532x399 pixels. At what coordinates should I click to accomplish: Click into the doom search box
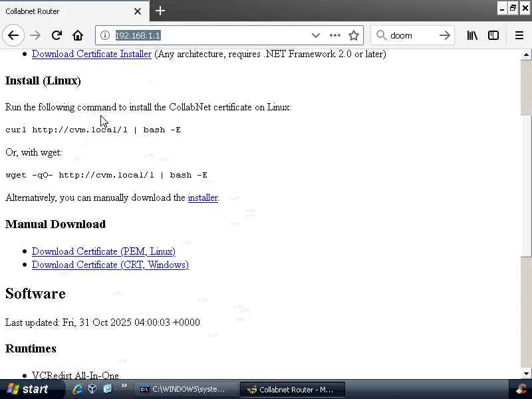[x=412, y=35]
